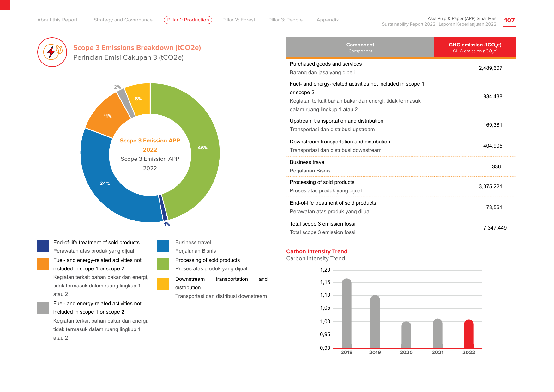Click the dark blue End-of-life legend swatch

[x=43, y=246]
